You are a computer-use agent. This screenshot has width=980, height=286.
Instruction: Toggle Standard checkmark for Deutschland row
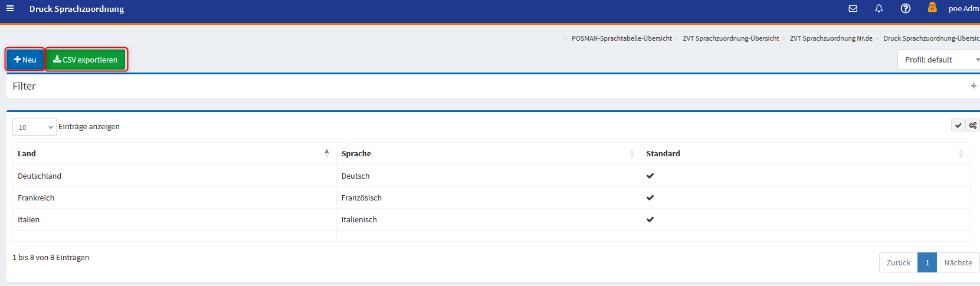point(650,176)
